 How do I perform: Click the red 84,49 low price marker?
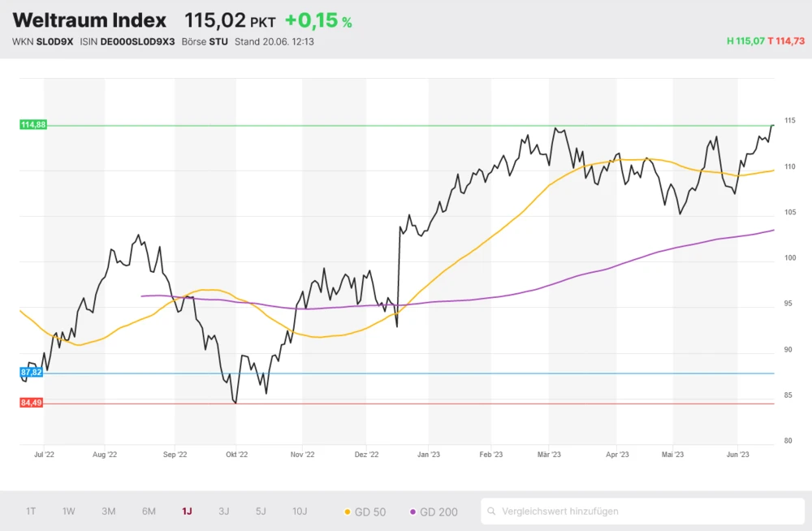pyautogui.click(x=32, y=403)
